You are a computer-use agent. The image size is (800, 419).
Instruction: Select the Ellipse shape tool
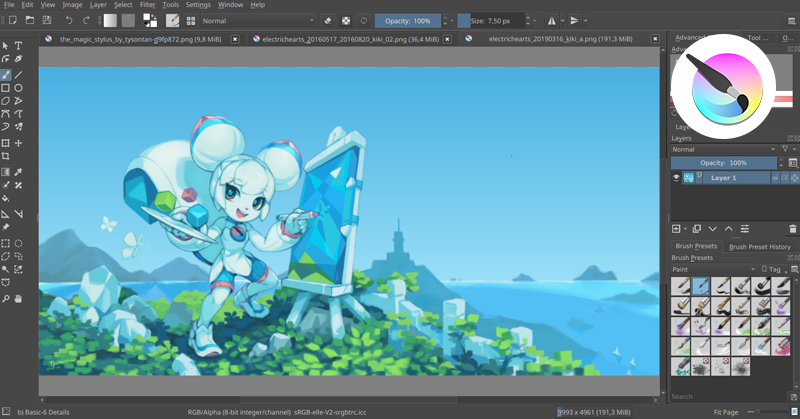[18, 88]
